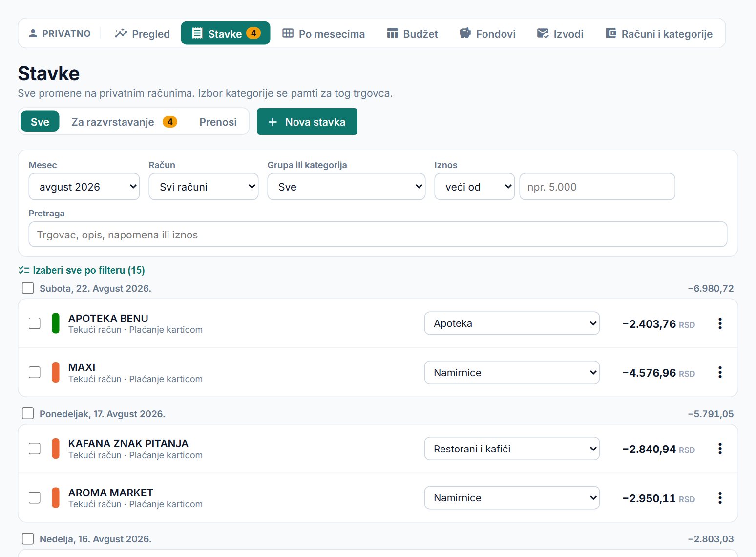The image size is (756, 557).
Task: Select all items for Nedelja, 16. Avgust
Action: (28, 539)
